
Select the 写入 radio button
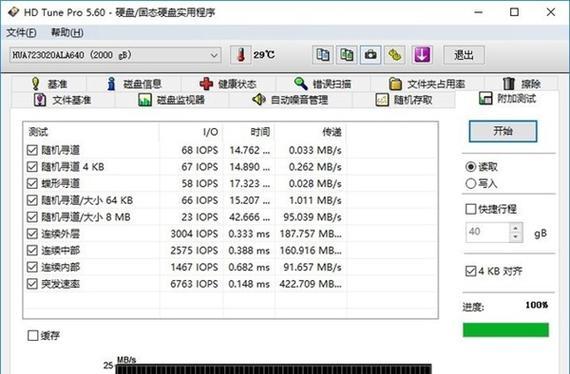(x=471, y=184)
